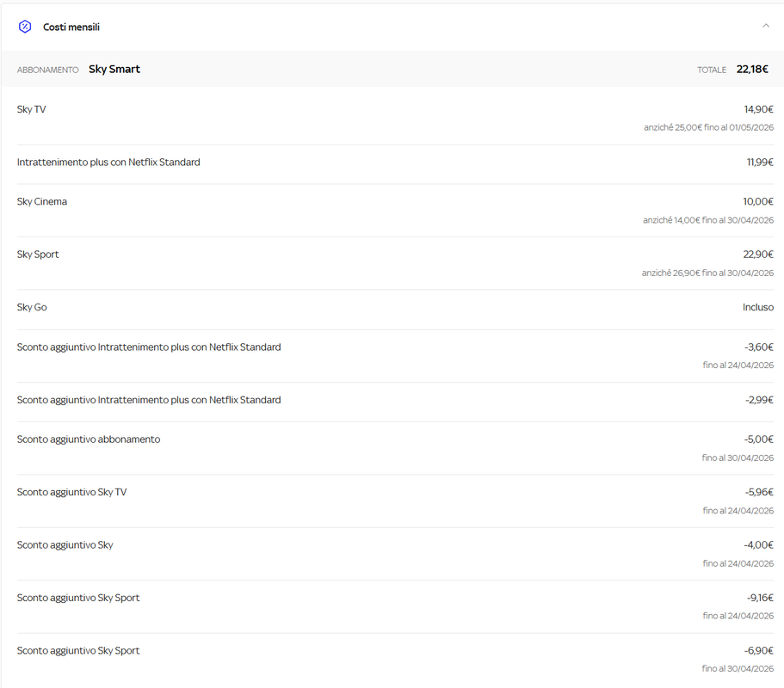Image resolution: width=784 pixels, height=688 pixels.
Task: Click the discount amount -5,00€
Action: click(x=758, y=439)
